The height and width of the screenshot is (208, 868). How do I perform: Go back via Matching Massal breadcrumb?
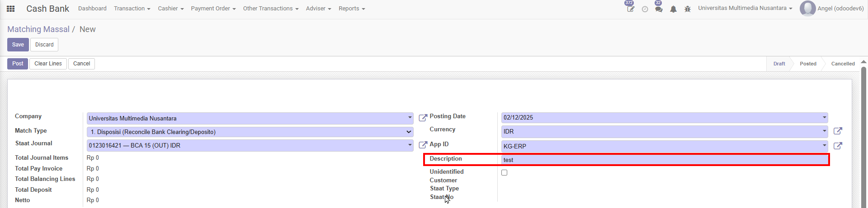pos(38,29)
